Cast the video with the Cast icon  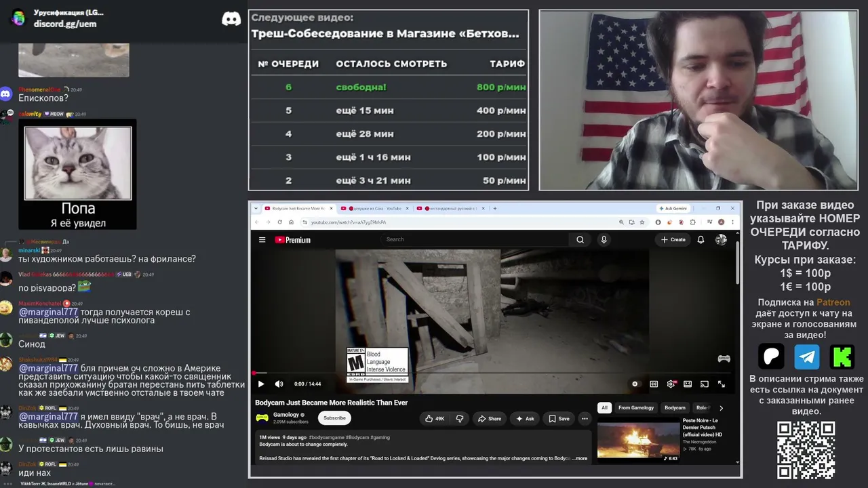pos(705,384)
